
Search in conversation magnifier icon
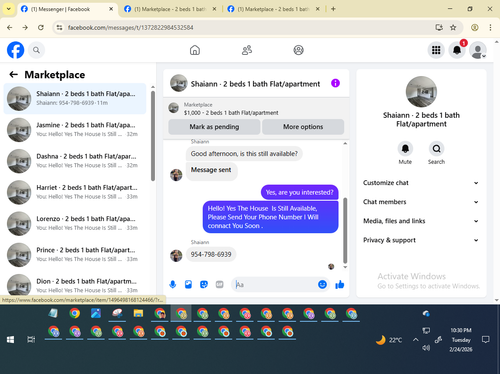pyautogui.click(x=436, y=148)
